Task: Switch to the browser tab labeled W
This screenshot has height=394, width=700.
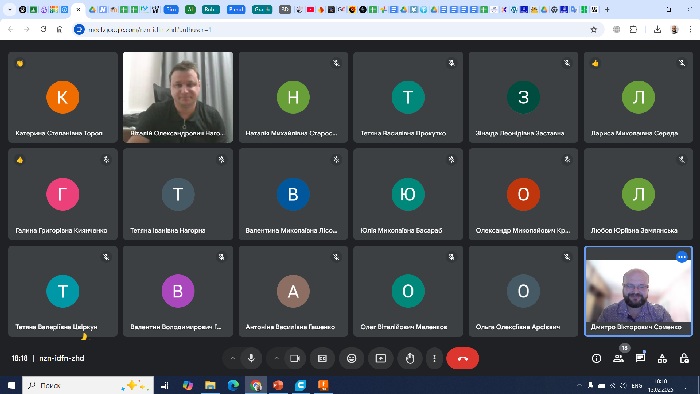Action: click(x=155, y=9)
